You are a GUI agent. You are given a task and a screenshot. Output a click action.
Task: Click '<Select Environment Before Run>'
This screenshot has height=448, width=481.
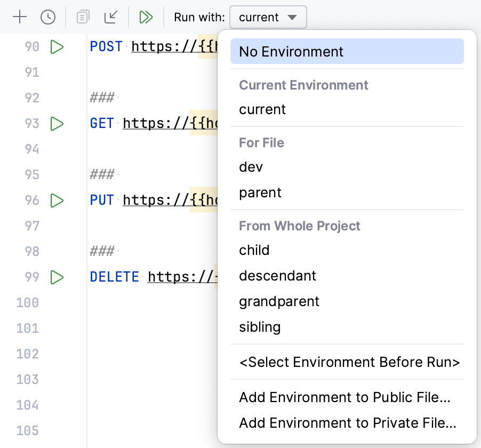pos(349,362)
